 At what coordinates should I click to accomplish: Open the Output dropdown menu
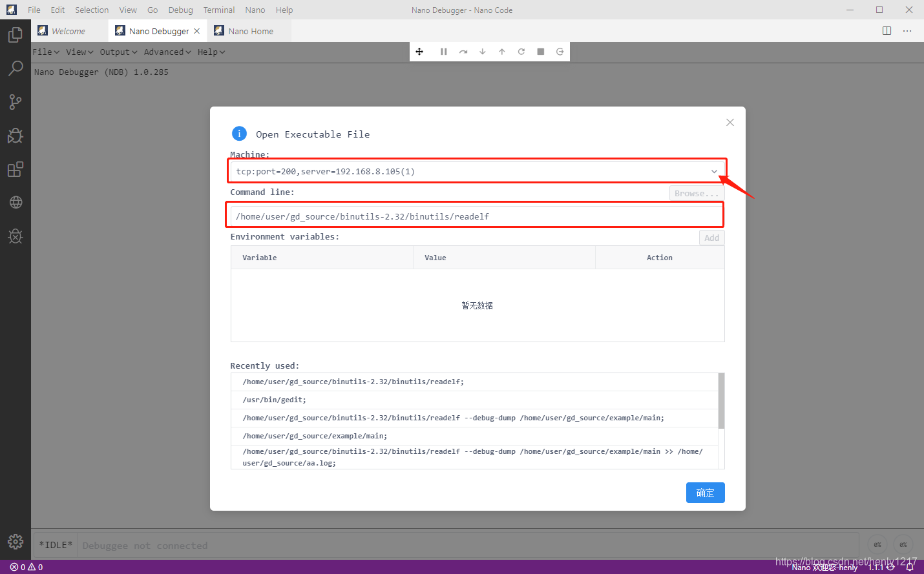point(119,52)
